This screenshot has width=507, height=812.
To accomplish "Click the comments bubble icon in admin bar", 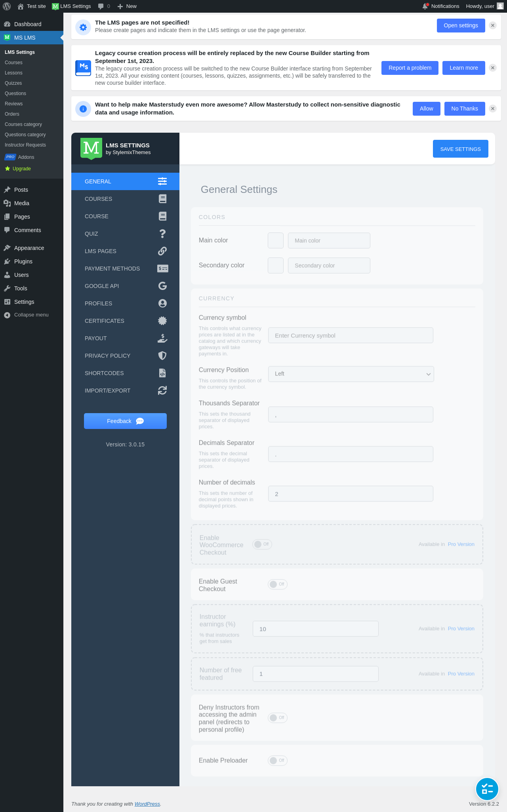I will (x=101, y=6).
